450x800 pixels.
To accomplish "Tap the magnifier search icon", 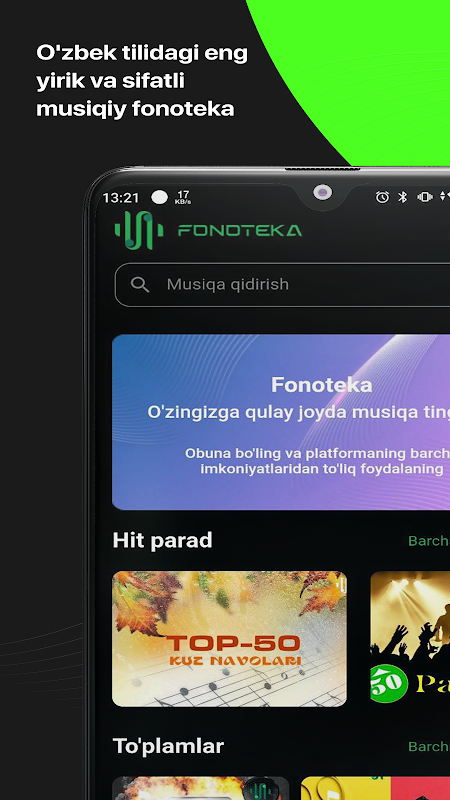I will (x=140, y=284).
